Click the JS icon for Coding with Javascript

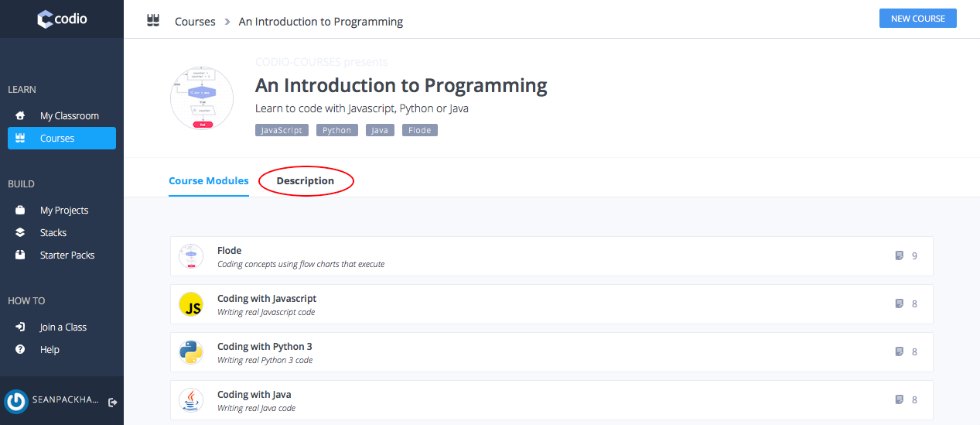point(190,305)
